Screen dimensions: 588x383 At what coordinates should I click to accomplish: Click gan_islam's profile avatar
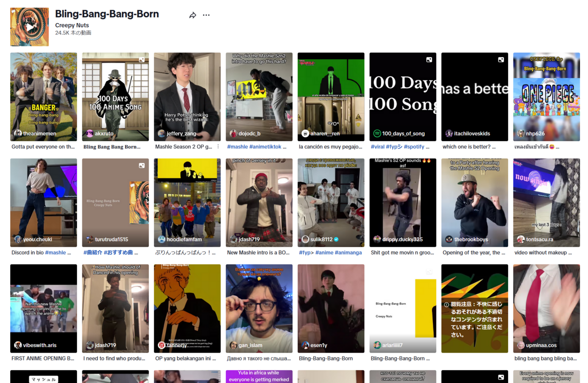coord(234,345)
